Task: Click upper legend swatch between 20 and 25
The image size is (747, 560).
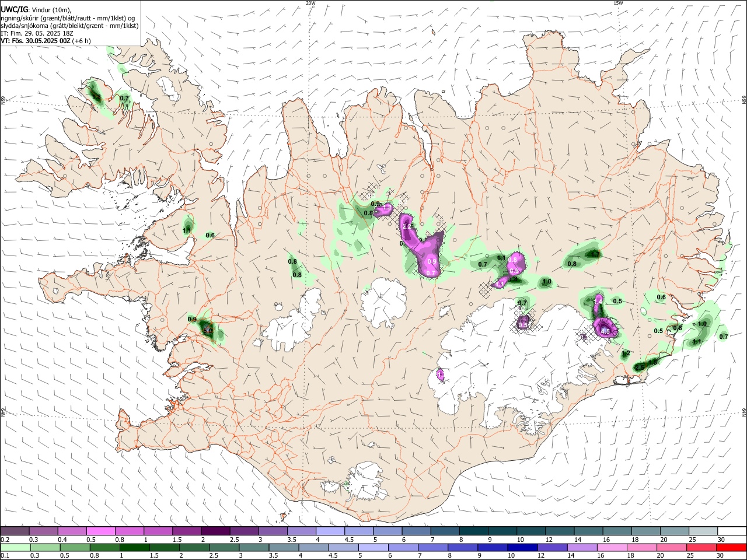Action: point(675,531)
